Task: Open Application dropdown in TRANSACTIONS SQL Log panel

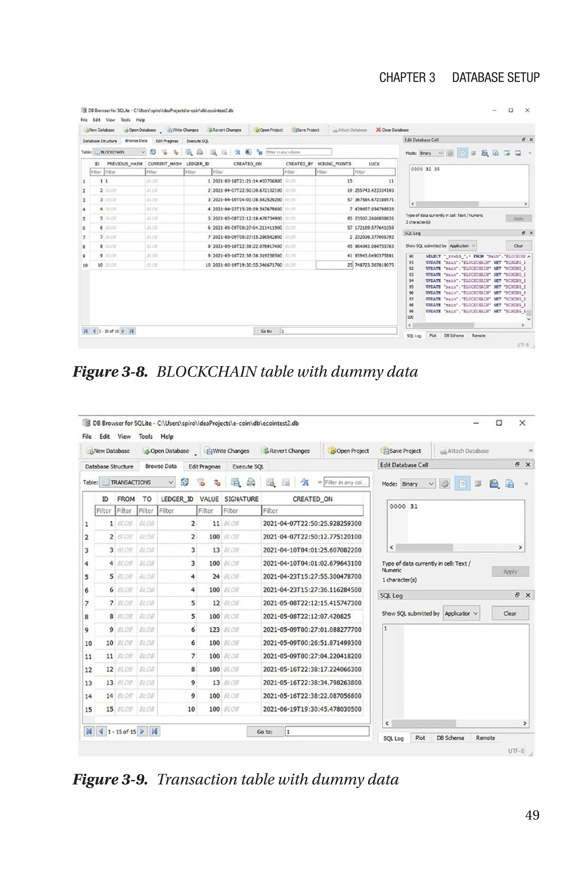Action: [x=461, y=613]
